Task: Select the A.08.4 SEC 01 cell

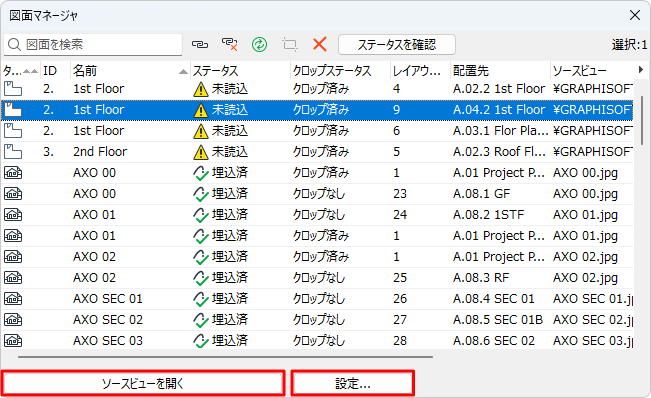Action: (x=494, y=299)
